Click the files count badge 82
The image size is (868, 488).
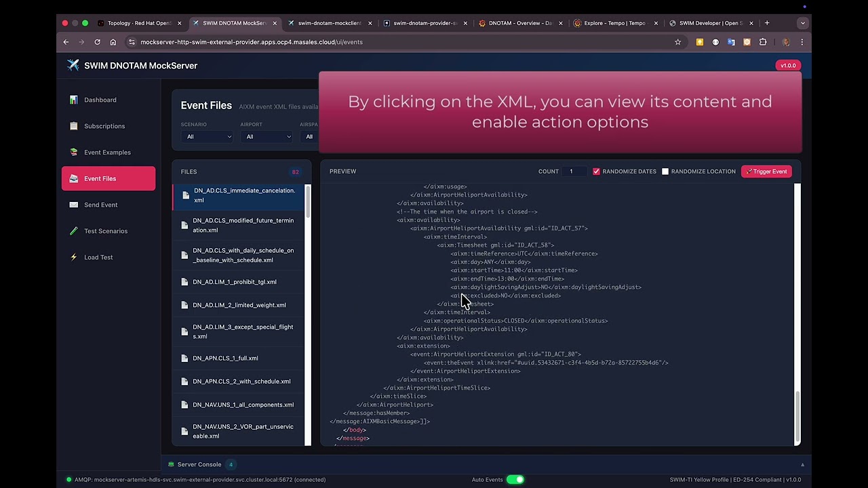pyautogui.click(x=295, y=172)
